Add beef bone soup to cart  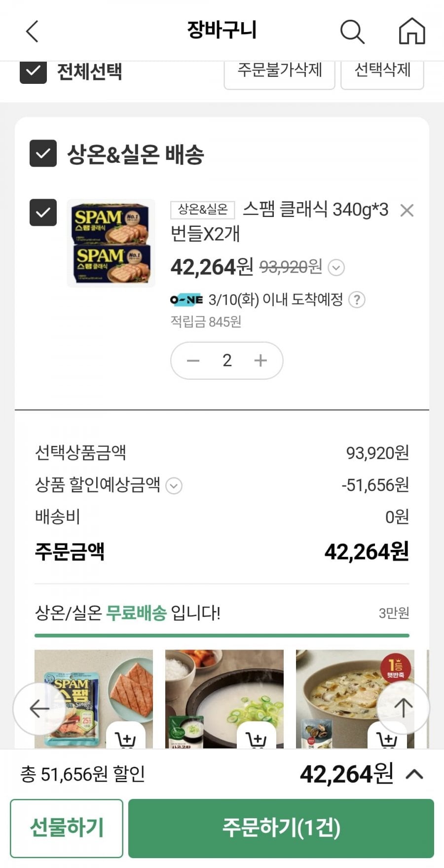256,738
